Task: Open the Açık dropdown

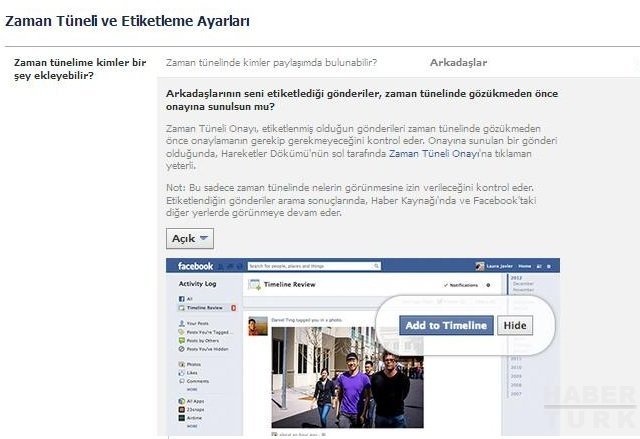Action: tap(189, 238)
